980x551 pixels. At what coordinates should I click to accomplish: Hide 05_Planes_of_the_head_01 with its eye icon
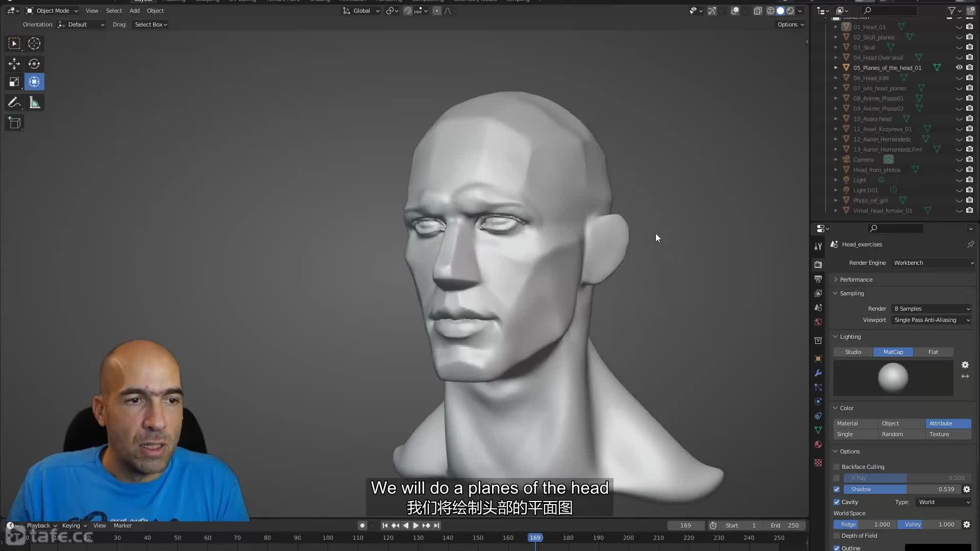click(x=959, y=67)
